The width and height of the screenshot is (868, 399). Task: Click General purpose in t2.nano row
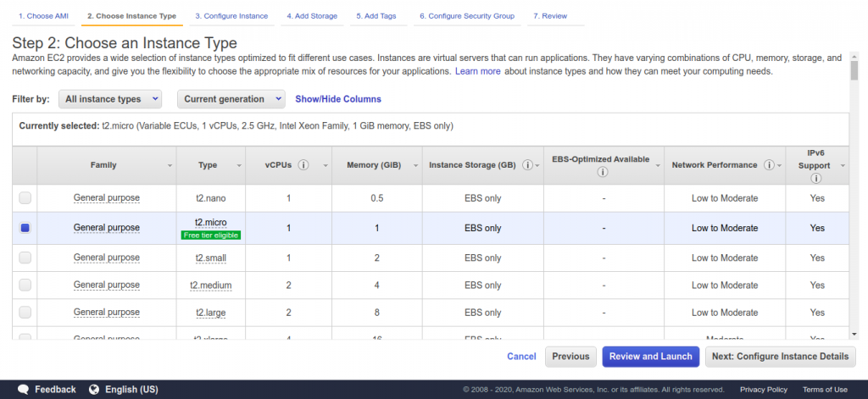click(107, 197)
